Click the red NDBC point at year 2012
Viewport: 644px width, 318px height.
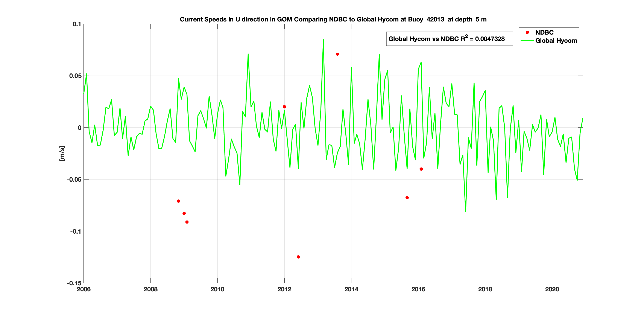click(x=284, y=107)
